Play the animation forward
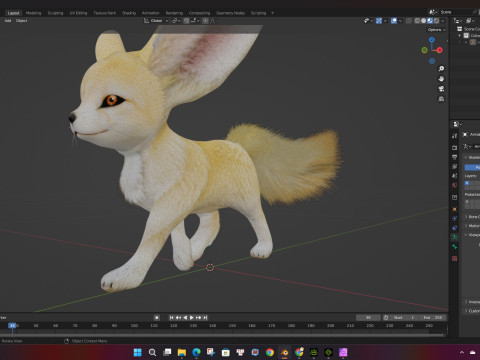Viewport: 480px width, 360px height. 192,318
